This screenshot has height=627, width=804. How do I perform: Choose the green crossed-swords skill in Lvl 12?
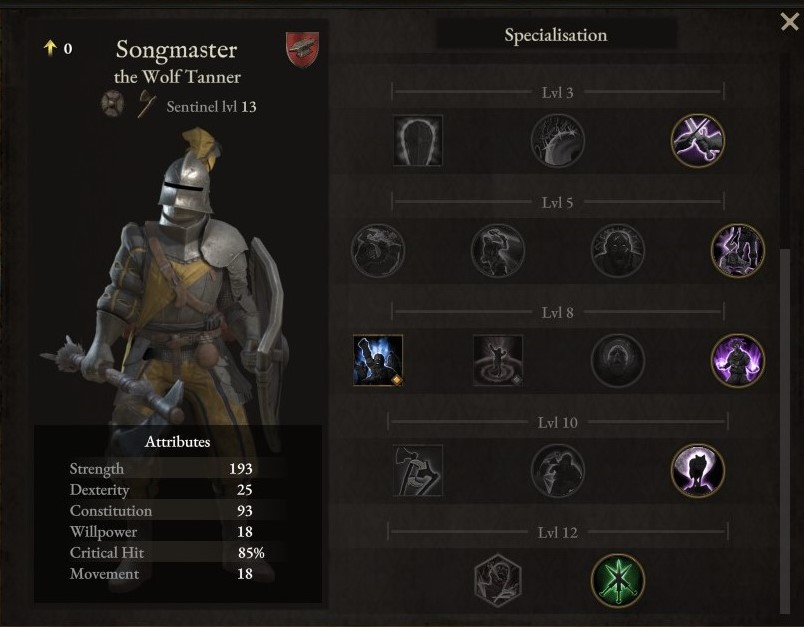pyautogui.click(x=617, y=580)
